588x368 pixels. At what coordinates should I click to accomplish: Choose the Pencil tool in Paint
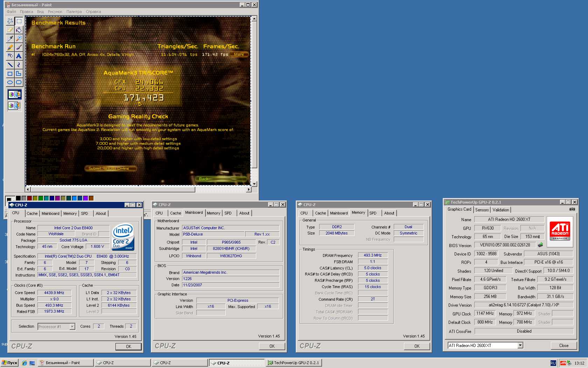(x=10, y=47)
